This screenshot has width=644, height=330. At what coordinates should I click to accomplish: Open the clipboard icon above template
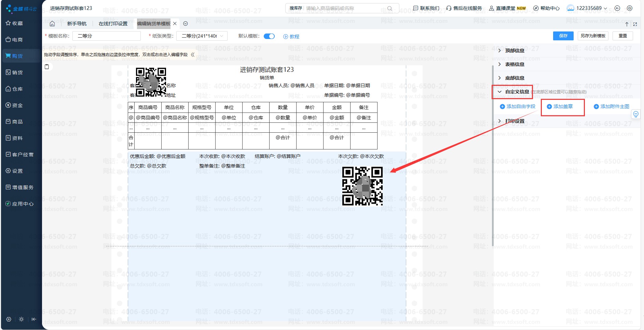coord(47,67)
